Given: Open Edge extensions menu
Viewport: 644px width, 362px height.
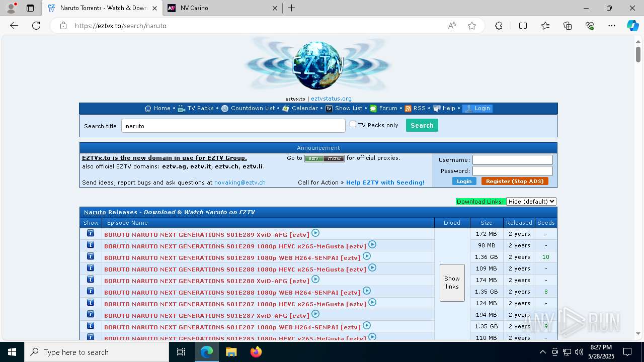Looking at the screenshot, I should 499,26.
